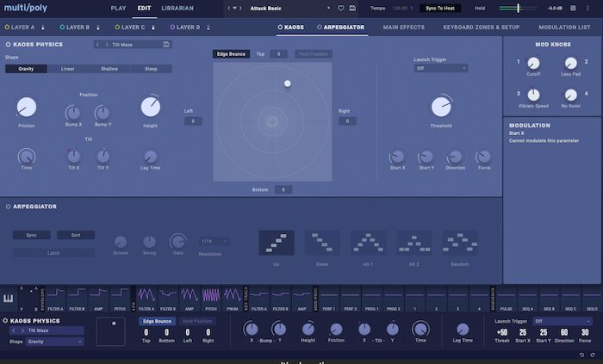Click the arpeggiator Sync button
The width and height of the screenshot is (603, 364).
[32, 235]
